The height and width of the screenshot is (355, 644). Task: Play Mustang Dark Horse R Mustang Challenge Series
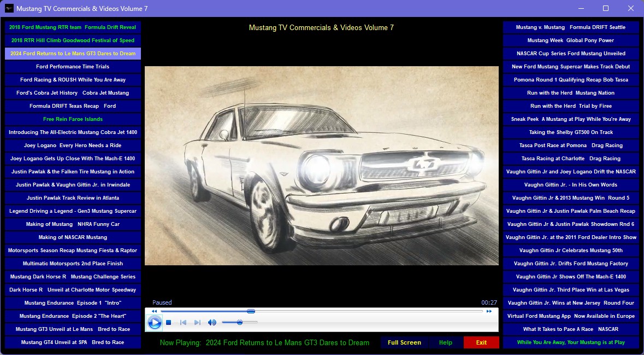pyautogui.click(x=73, y=277)
